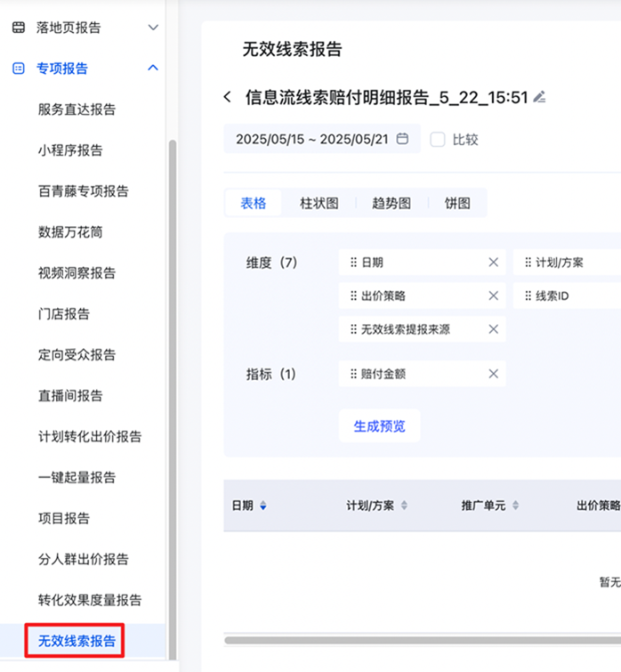
Task: Select the 饼图 view tab
Action: coord(457,203)
